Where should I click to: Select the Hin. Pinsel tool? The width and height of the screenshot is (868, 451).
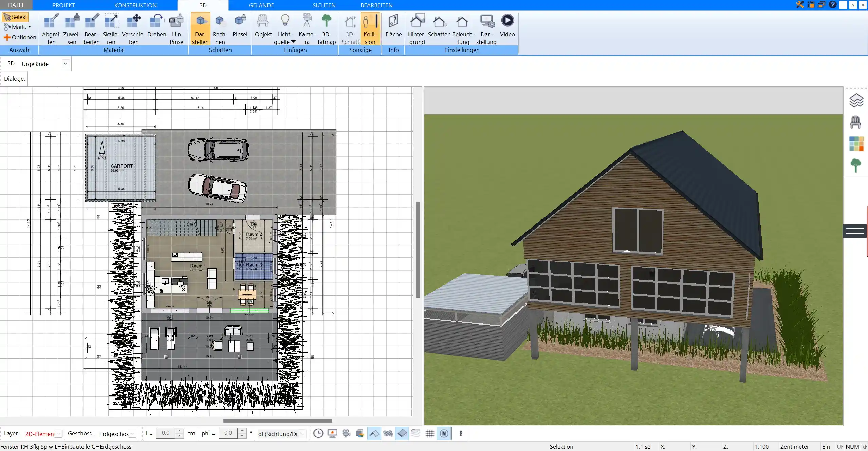177,29
